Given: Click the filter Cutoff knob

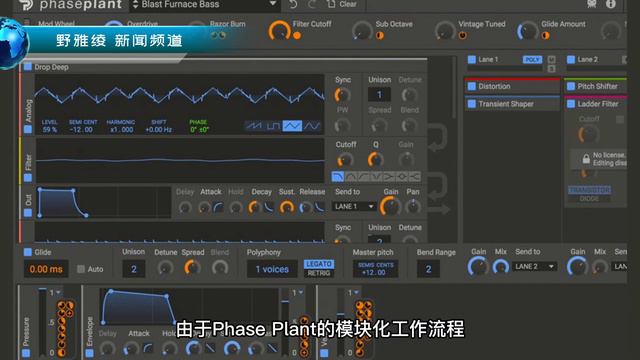Looking at the screenshot, I should [x=345, y=160].
